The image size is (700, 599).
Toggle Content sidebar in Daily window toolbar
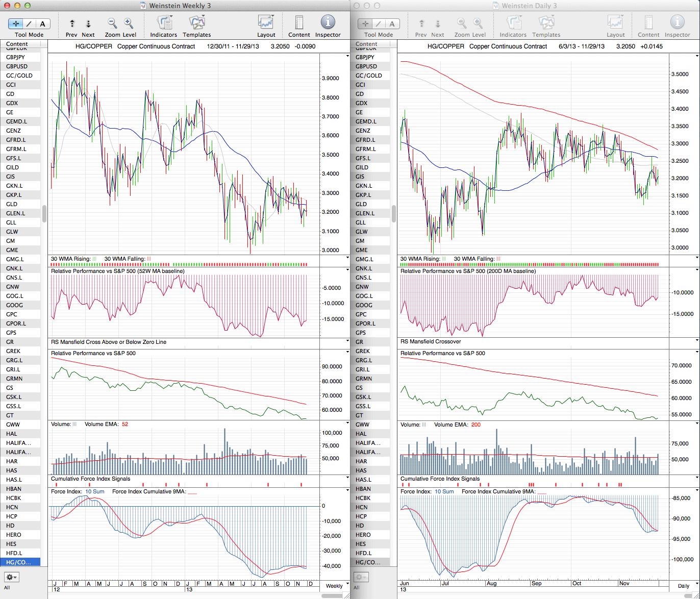click(x=648, y=23)
